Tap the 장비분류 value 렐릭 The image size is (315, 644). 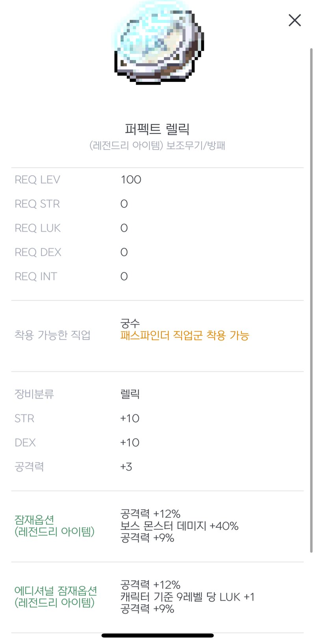coord(130,394)
